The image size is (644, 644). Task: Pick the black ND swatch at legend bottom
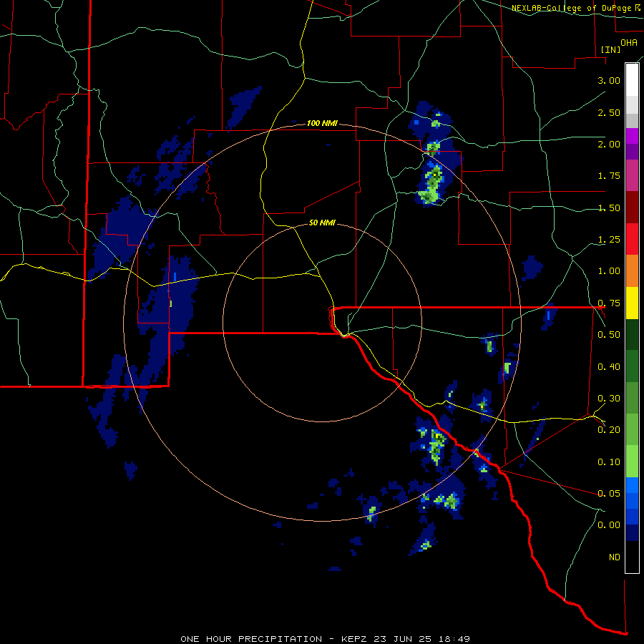632,557
